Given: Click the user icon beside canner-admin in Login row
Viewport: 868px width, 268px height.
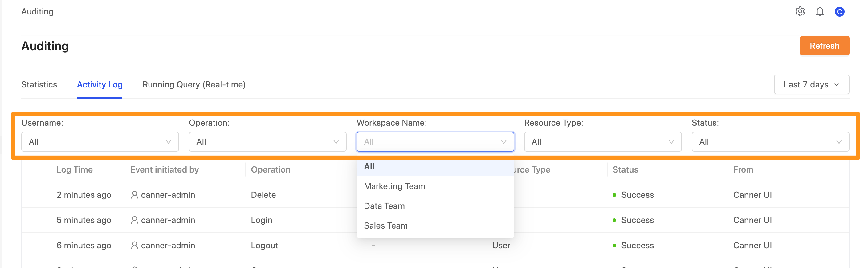Looking at the screenshot, I should 134,220.
